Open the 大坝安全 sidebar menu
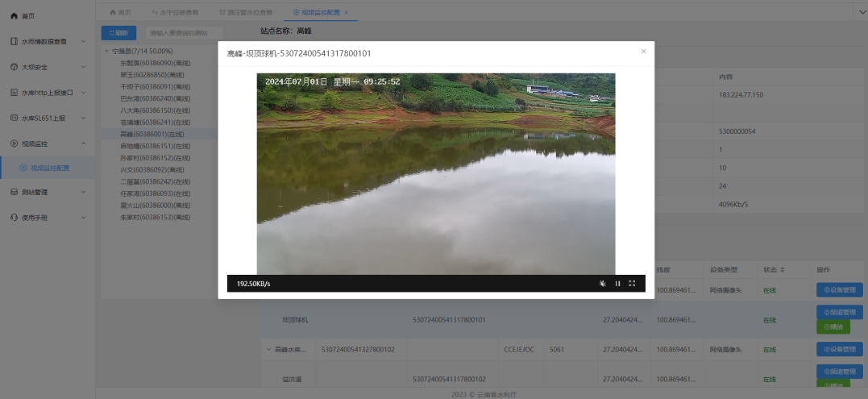This screenshot has height=399, width=868. (48, 67)
